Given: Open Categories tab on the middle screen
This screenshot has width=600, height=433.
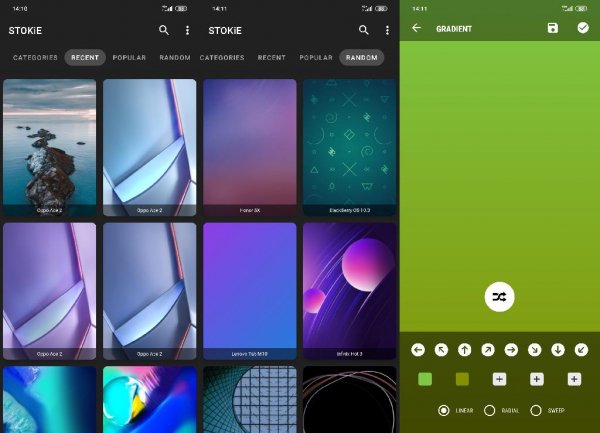Looking at the screenshot, I should [222, 57].
